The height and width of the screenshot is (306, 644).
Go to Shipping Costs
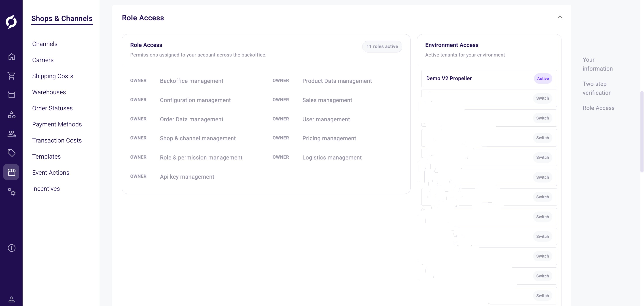tap(53, 76)
